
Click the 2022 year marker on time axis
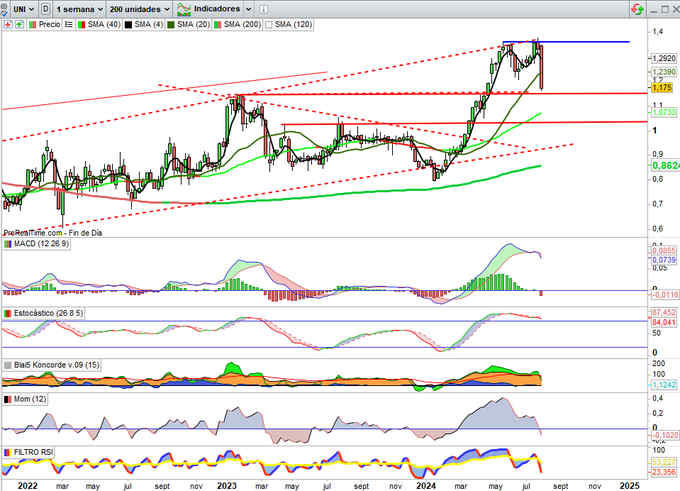click(27, 486)
